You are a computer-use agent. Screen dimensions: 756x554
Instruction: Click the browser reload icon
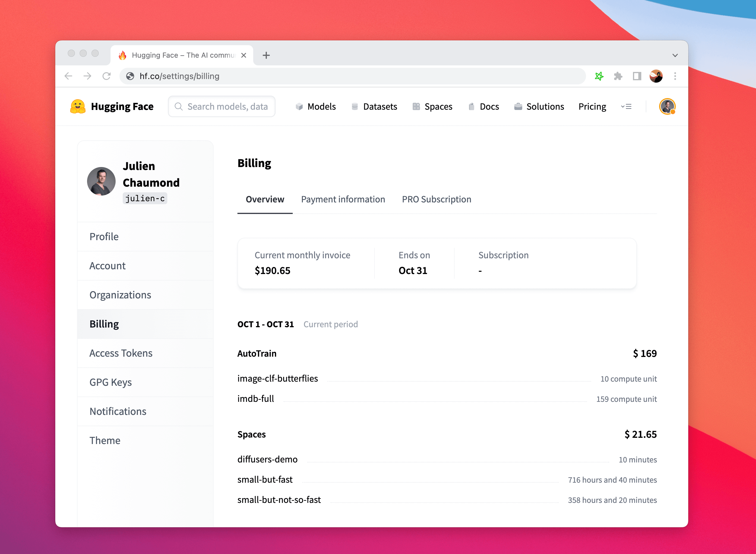pos(107,76)
